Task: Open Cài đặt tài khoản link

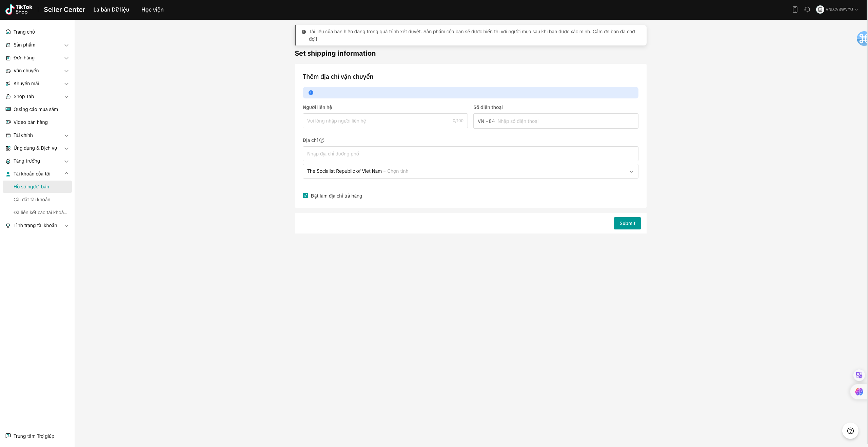Action: click(32, 200)
